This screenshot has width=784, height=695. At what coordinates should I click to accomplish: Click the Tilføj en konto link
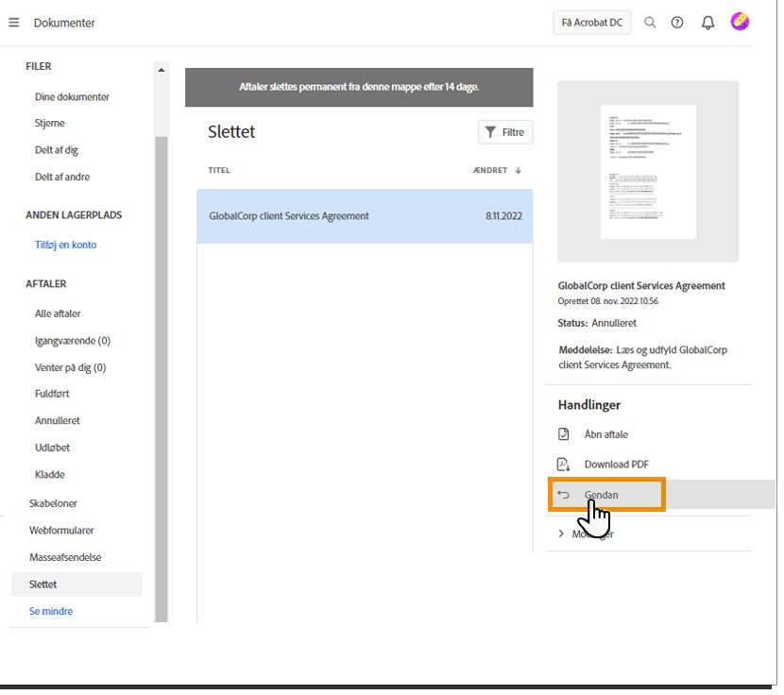coord(65,245)
